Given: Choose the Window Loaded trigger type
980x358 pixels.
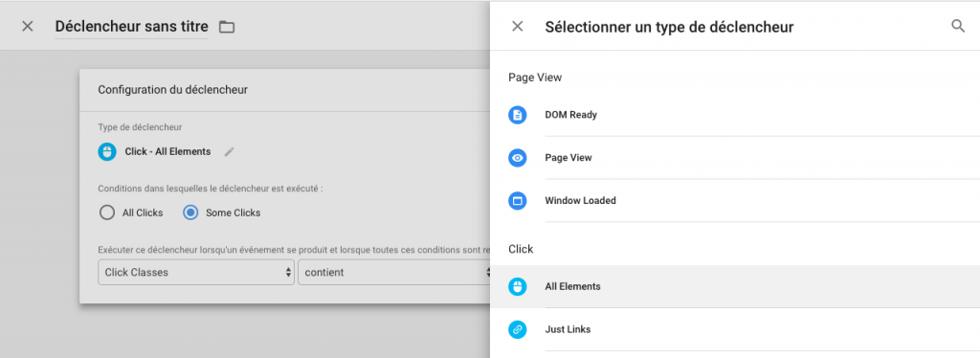Looking at the screenshot, I should coord(735,201).
